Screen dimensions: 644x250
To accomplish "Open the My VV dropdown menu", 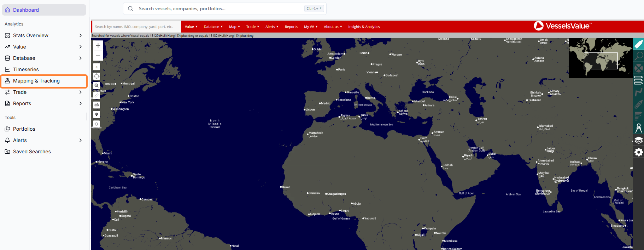I will tap(311, 27).
